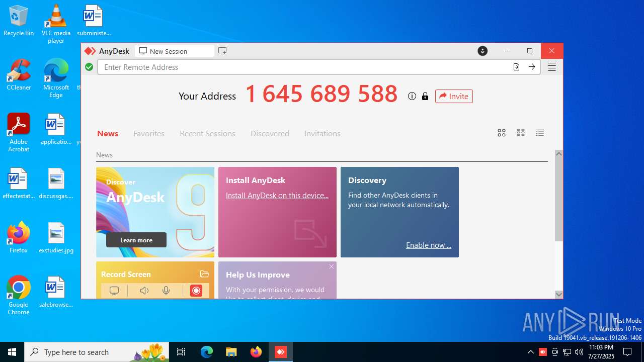Click Learn more on Discover AnyDesk card

(x=136, y=240)
